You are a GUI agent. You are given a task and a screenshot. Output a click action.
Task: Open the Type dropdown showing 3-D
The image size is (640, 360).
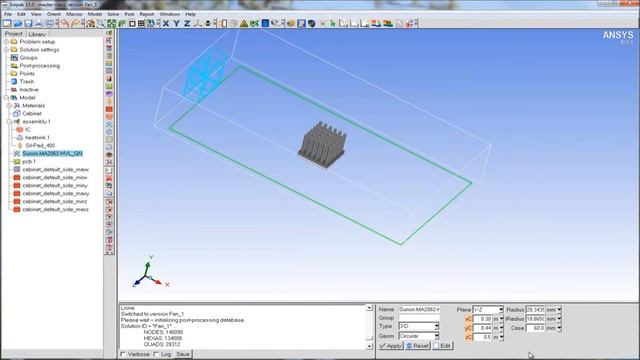[436, 326]
